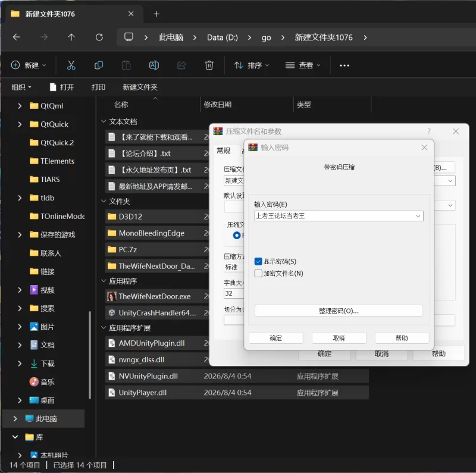476x473 pixels.
Task: Click the UnityCrashHandler64 file icon
Action: click(x=112, y=313)
